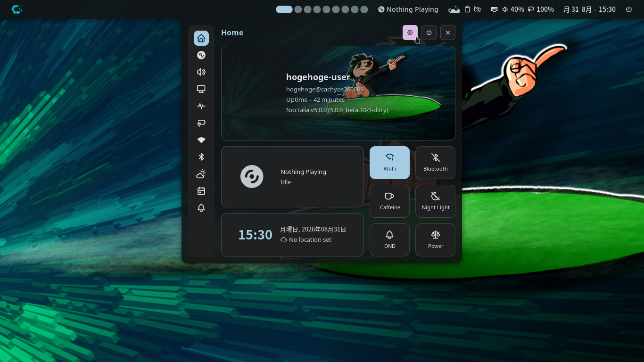644x362 pixels.
Task: Open the power plug sidebar tab
Action: point(201,123)
